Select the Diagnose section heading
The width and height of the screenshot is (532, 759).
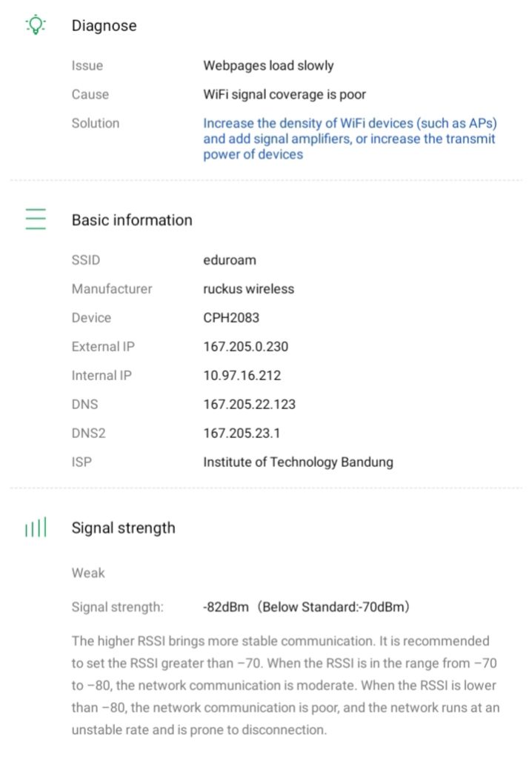(x=104, y=25)
